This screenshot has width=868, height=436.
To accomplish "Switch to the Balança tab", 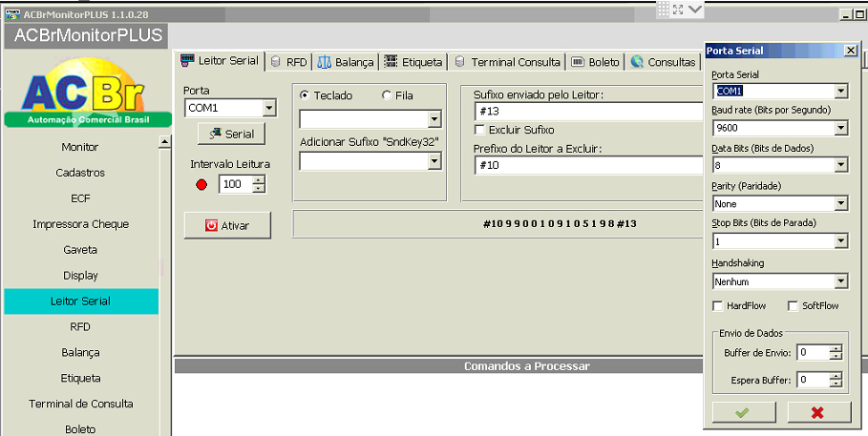I will pyautogui.click(x=346, y=62).
